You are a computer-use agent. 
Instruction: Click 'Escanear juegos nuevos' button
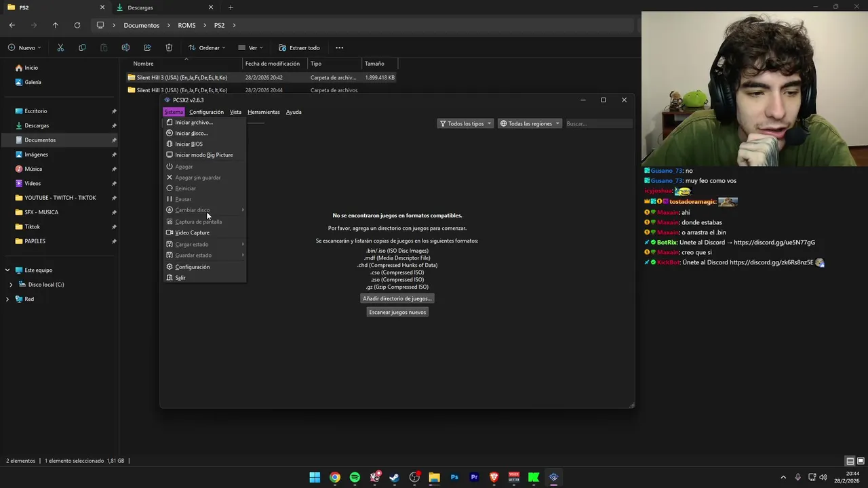[397, 312]
